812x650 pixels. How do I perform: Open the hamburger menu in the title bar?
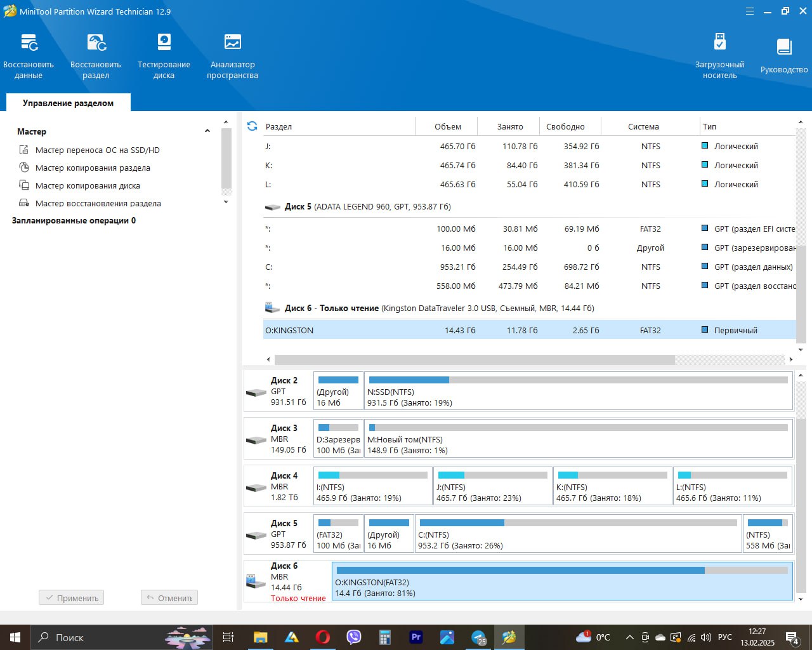[x=750, y=11]
